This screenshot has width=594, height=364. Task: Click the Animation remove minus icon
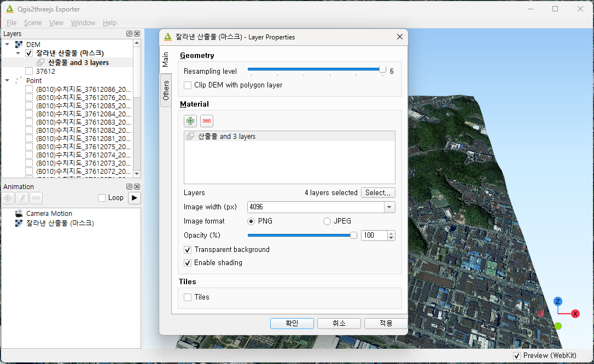point(36,198)
